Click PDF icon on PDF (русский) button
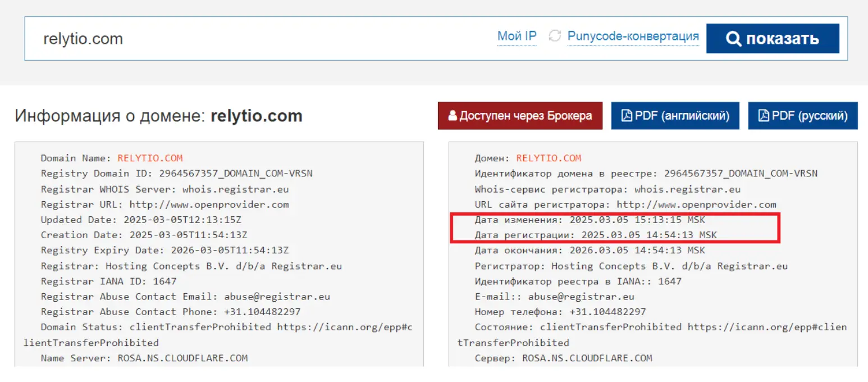 [x=764, y=115]
